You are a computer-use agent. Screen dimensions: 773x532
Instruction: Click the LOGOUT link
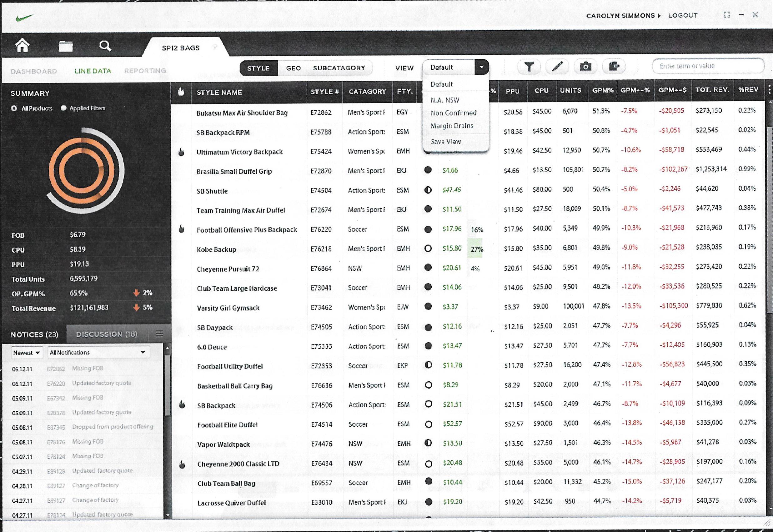tap(683, 15)
